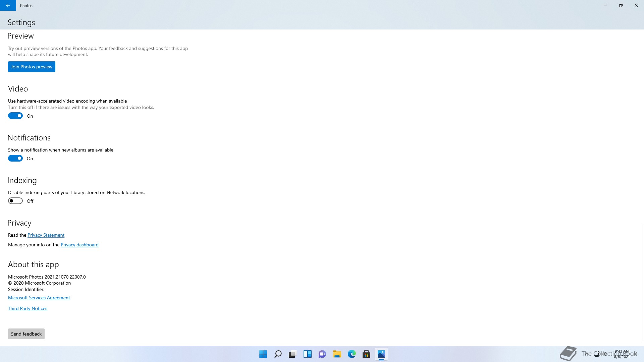Click the Video section heading
Image resolution: width=644 pixels, height=362 pixels.
[18, 89]
